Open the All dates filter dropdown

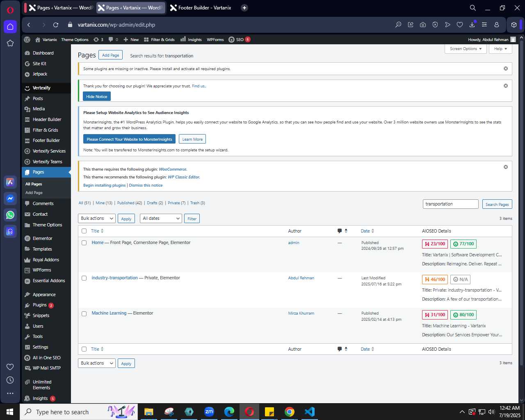(x=161, y=219)
